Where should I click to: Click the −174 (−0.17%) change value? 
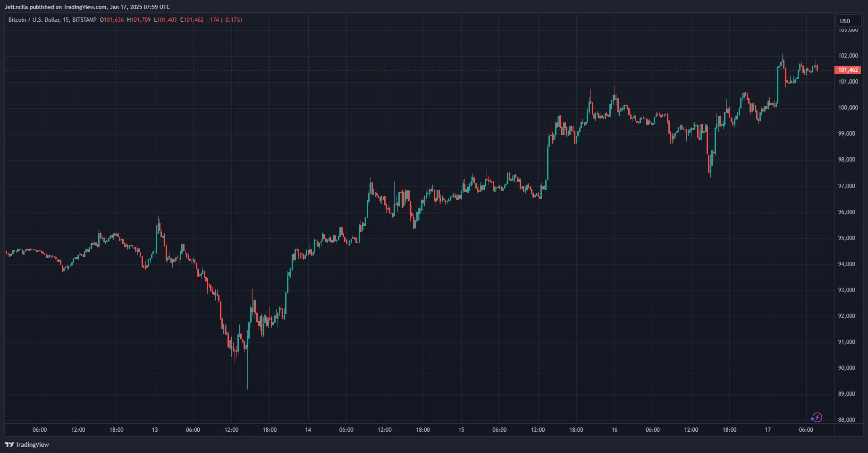[225, 20]
